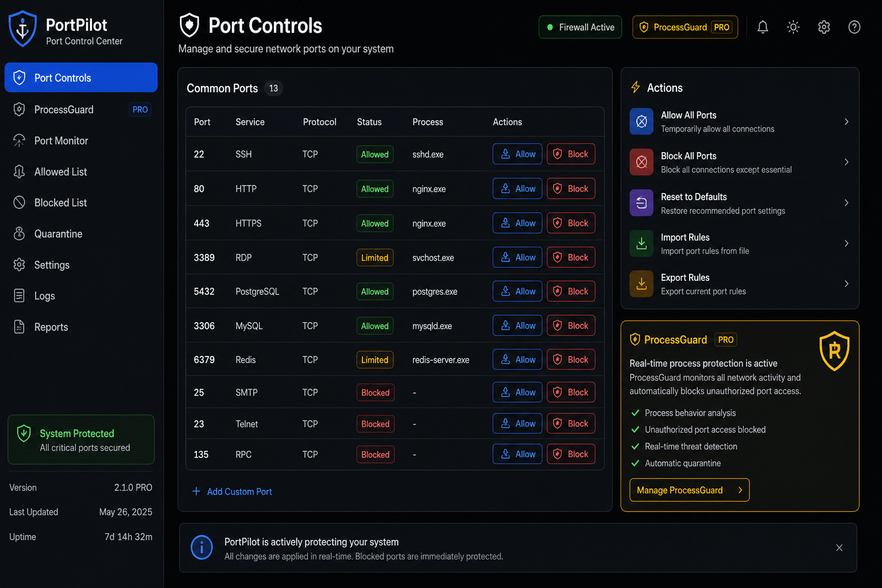Click the Allowed List icon in sidebar
This screenshot has height=588, width=882.
point(19,172)
